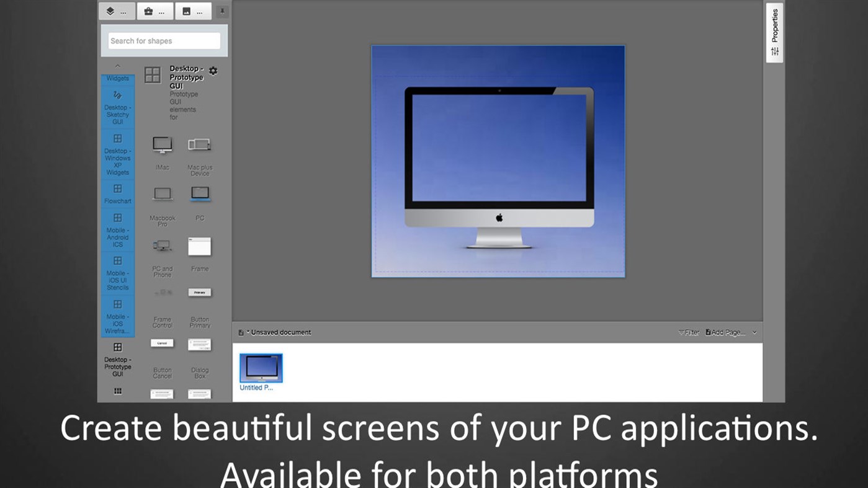Screen dimensions: 868x488
Task: Click the image toolbar icon
Action: click(x=188, y=11)
